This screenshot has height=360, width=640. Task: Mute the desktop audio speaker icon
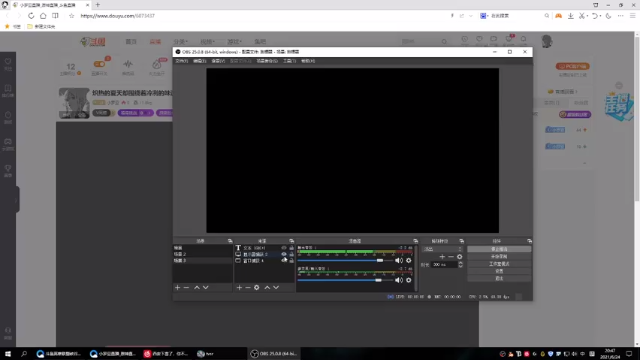399,260
